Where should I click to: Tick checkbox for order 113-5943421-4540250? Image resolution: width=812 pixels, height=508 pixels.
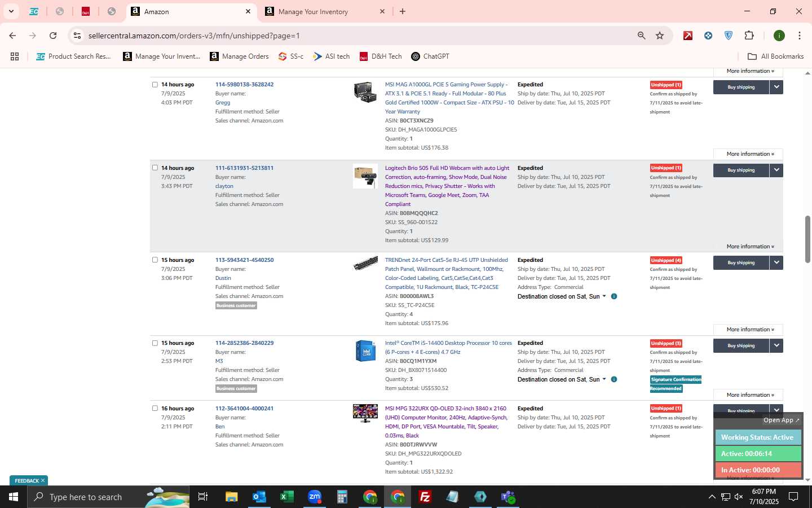(x=155, y=260)
